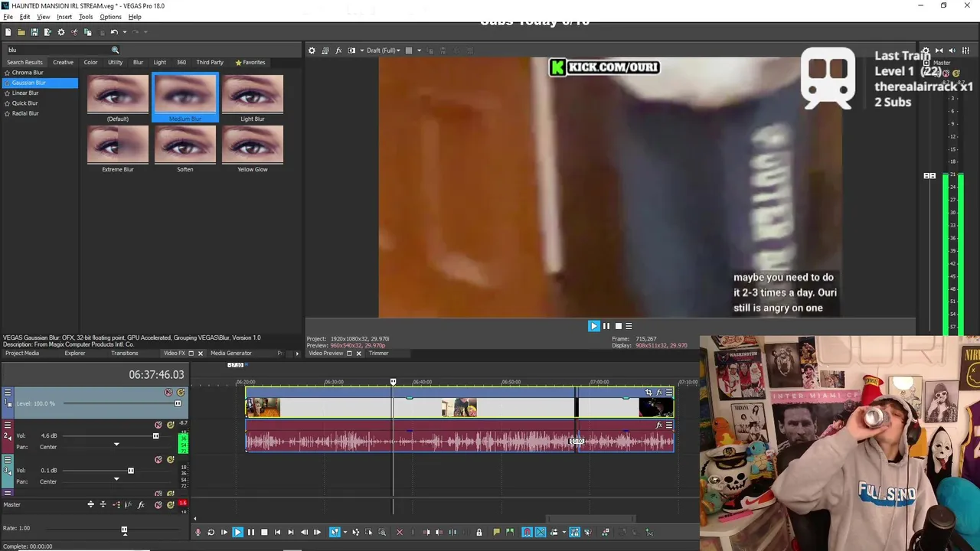
Task: Switch to the Transitions tab
Action: [125, 354]
